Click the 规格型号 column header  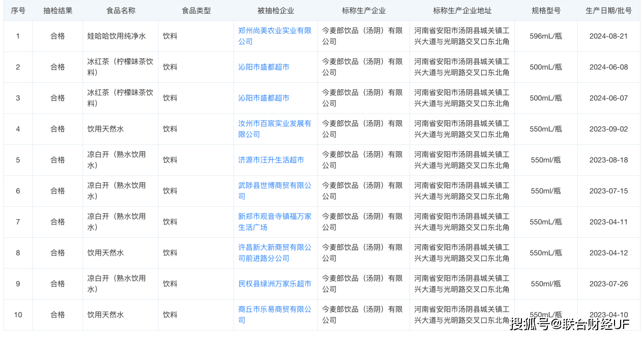point(546,11)
